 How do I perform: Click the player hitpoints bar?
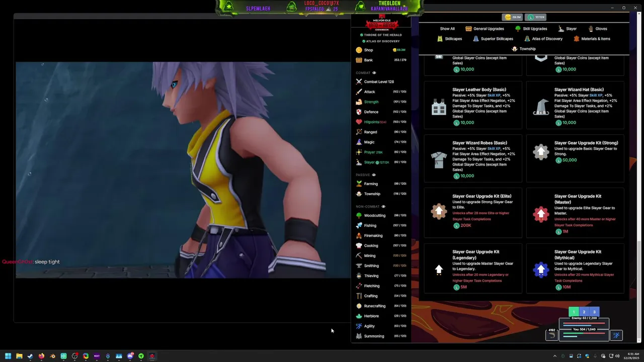coord(583,333)
